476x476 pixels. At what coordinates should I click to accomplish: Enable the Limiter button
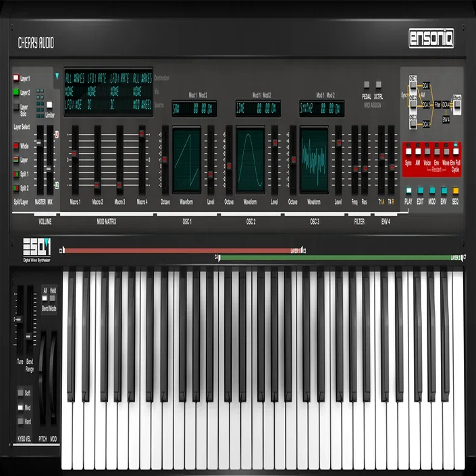pyautogui.click(x=49, y=105)
